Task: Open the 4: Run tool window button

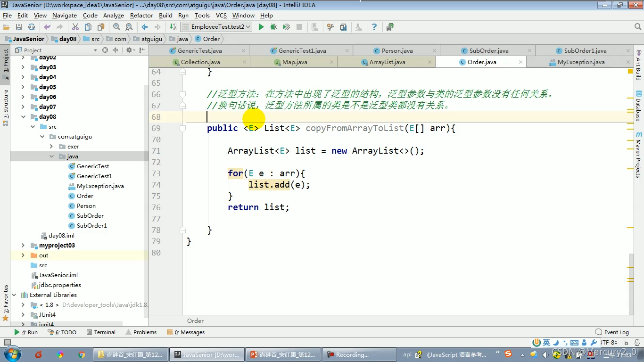Action: [26, 332]
